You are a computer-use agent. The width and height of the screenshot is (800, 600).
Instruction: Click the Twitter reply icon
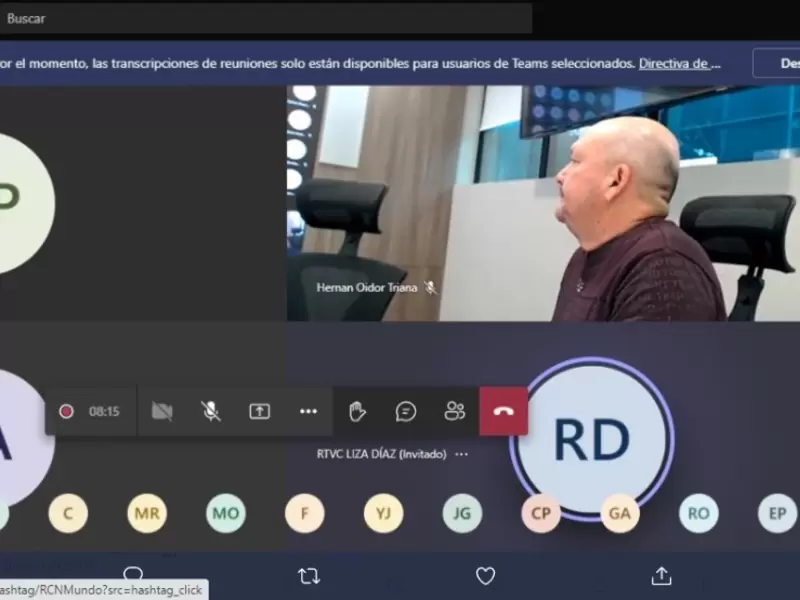(x=133, y=573)
